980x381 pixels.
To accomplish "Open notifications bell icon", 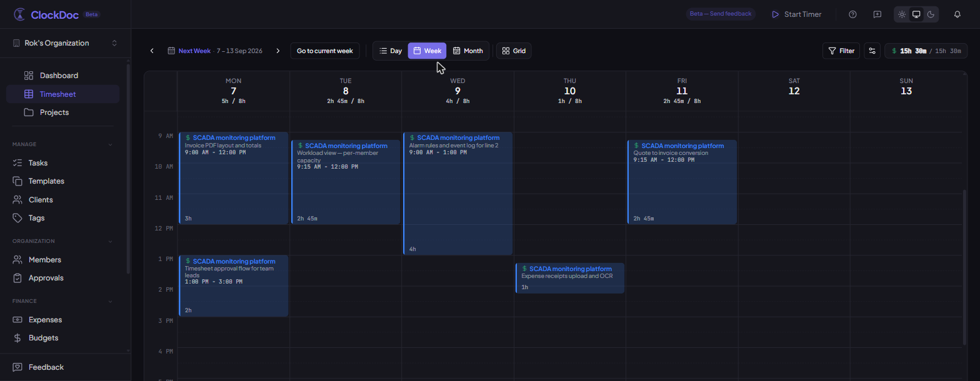I will tap(957, 14).
